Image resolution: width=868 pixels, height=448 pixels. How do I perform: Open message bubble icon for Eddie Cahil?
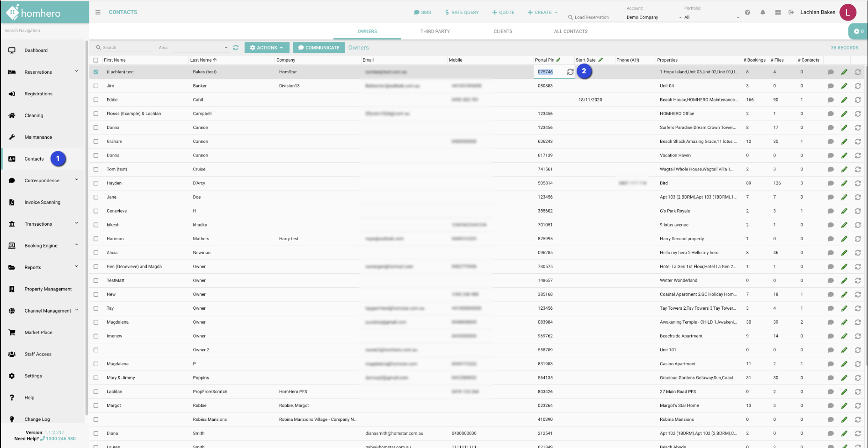pos(831,100)
